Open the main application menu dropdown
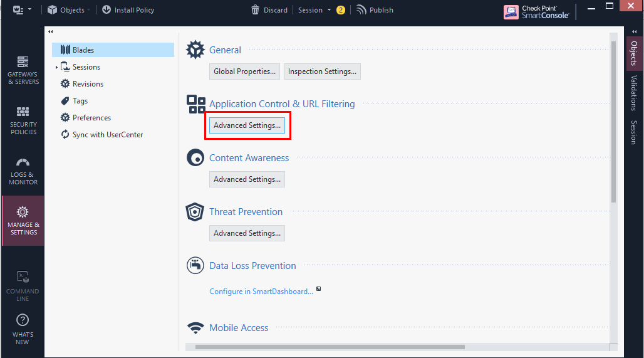This screenshot has height=358, width=644. [x=22, y=9]
